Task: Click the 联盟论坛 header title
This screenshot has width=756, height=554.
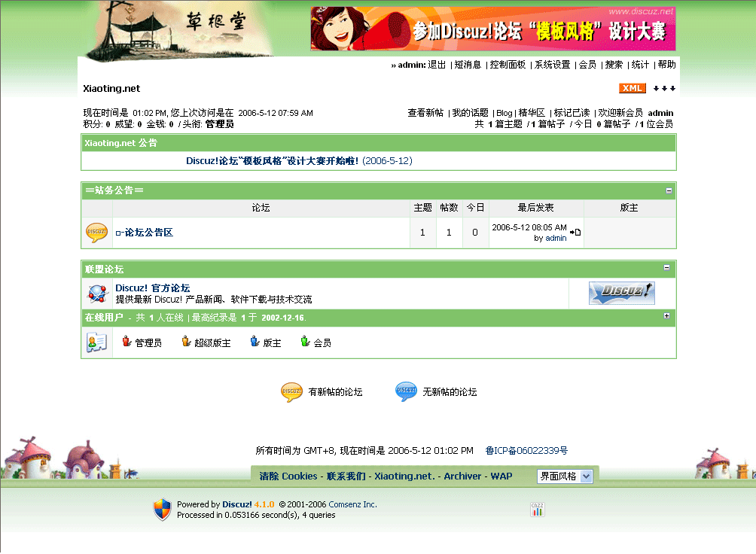Action: click(104, 269)
